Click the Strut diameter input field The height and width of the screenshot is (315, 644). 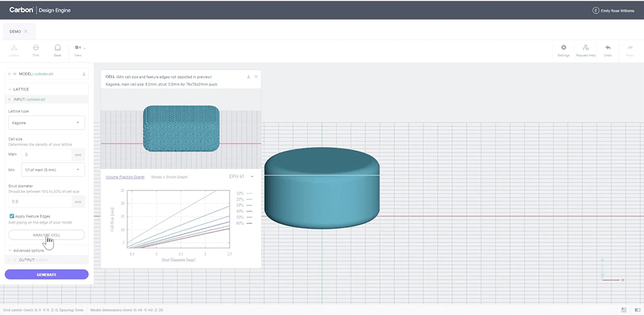tap(40, 202)
